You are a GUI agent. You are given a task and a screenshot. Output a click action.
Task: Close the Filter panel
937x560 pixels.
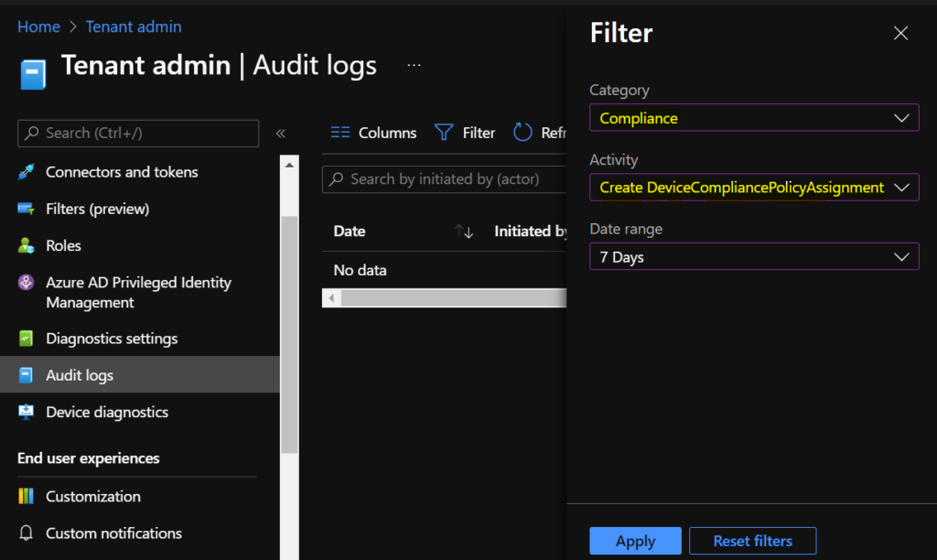900,33
